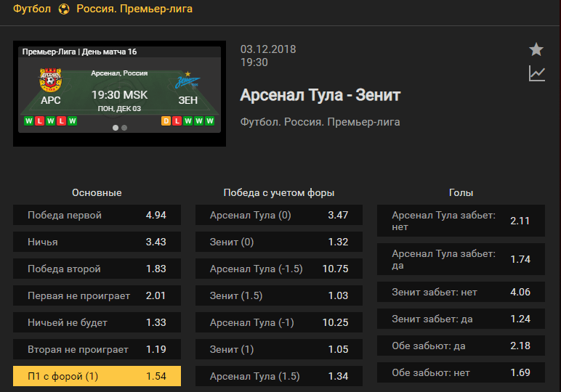Click the match date 03.12.2018
The width and height of the screenshot is (561, 392).
pyautogui.click(x=268, y=49)
